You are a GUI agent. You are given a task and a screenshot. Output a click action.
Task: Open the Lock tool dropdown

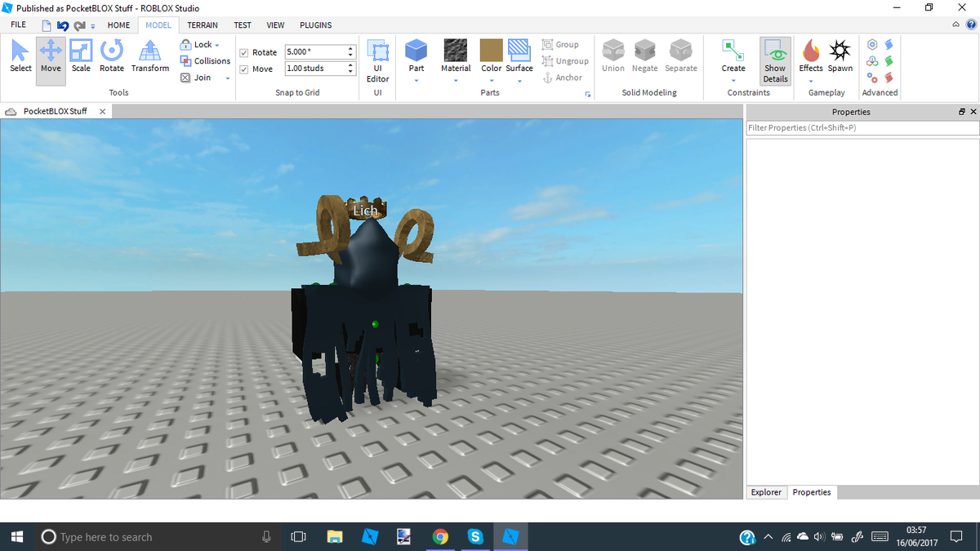[200, 45]
